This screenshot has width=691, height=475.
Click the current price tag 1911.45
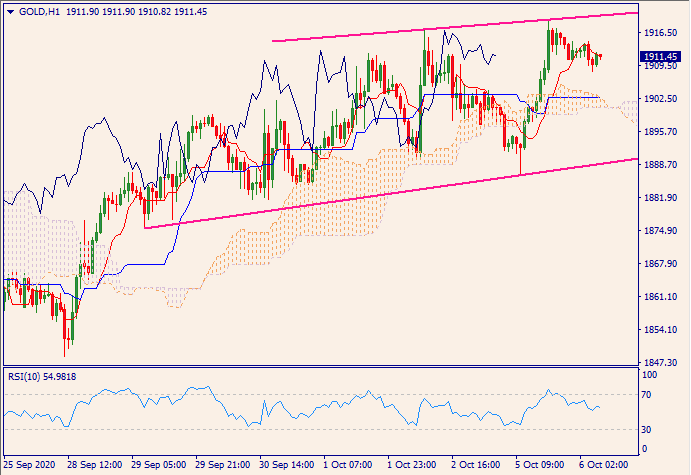pos(663,57)
